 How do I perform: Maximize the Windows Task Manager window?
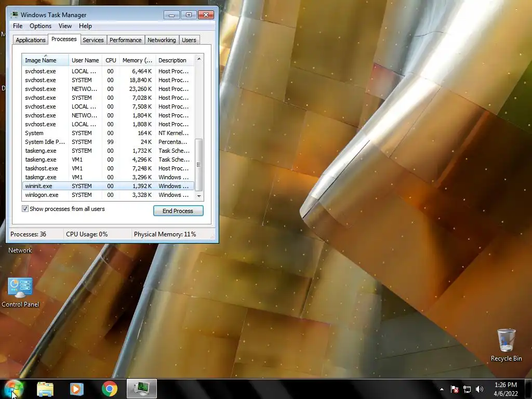click(x=189, y=15)
